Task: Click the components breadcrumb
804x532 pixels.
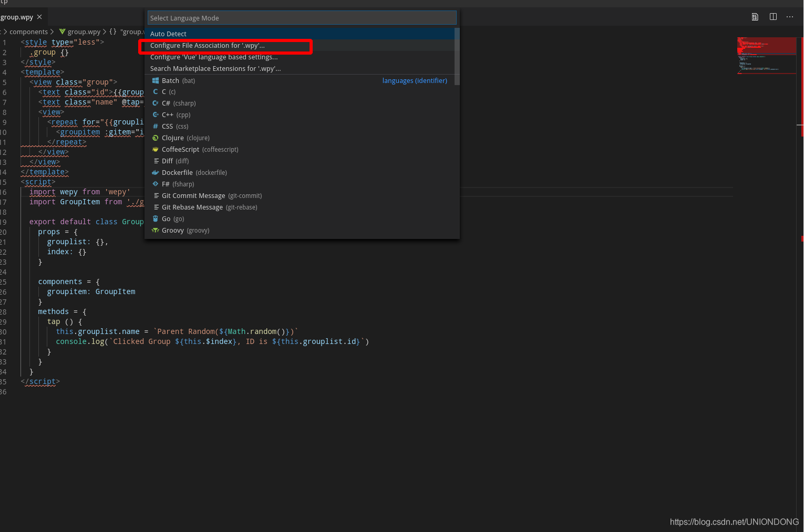Action: pyautogui.click(x=28, y=32)
